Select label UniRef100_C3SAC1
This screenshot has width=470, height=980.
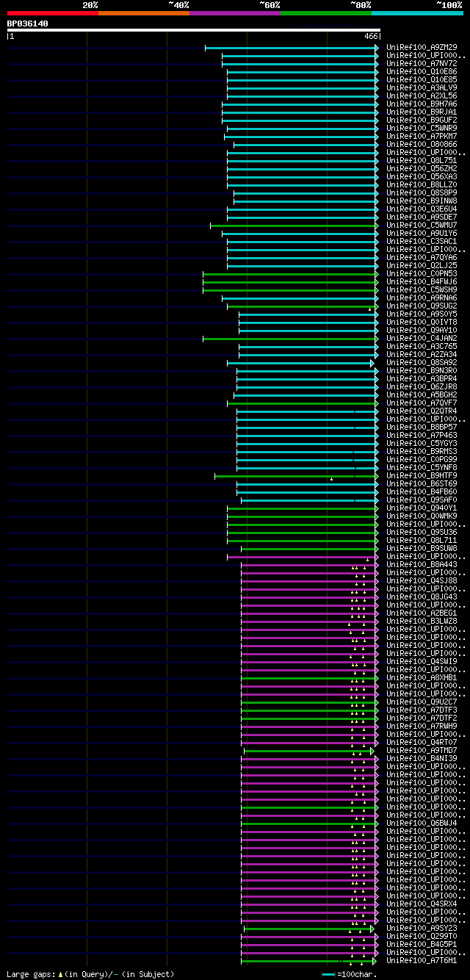(422, 242)
